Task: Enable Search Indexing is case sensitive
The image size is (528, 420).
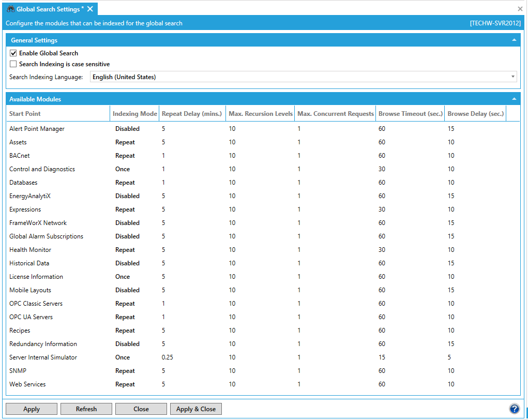Action: (x=13, y=64)
